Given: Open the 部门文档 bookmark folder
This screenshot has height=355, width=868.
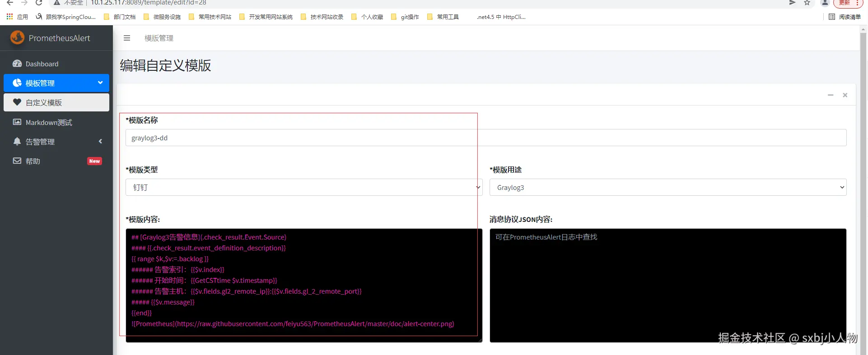Looking at the screenshot, I should click(120, 17).
